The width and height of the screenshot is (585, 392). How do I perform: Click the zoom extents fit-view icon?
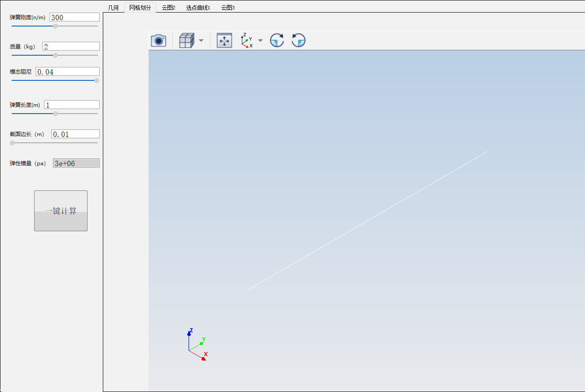(224, 40)
